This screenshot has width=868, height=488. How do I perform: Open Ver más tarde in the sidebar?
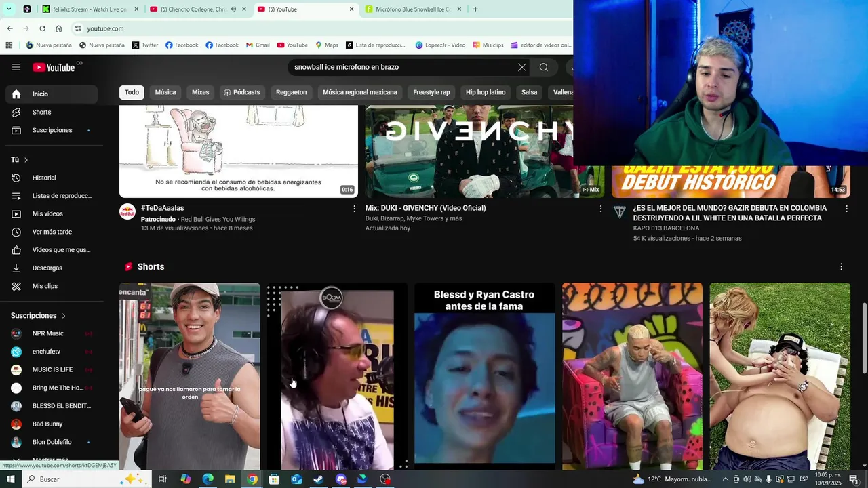click(x=52, y=232)
